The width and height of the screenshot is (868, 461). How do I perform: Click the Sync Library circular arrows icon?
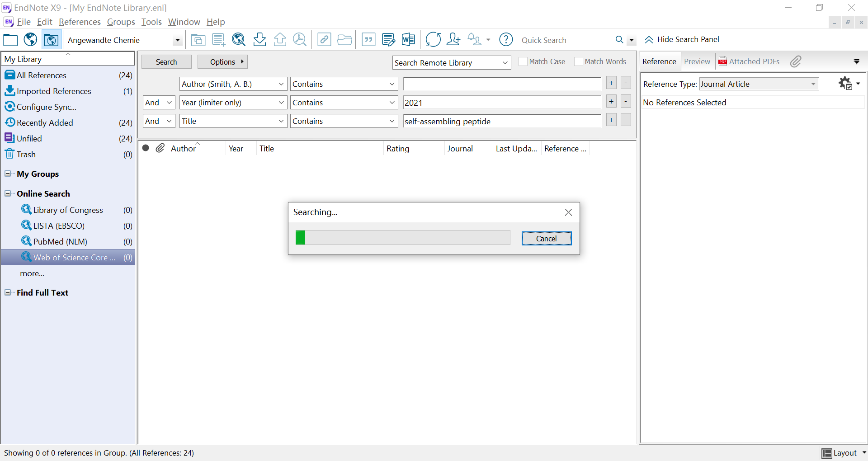433,40
